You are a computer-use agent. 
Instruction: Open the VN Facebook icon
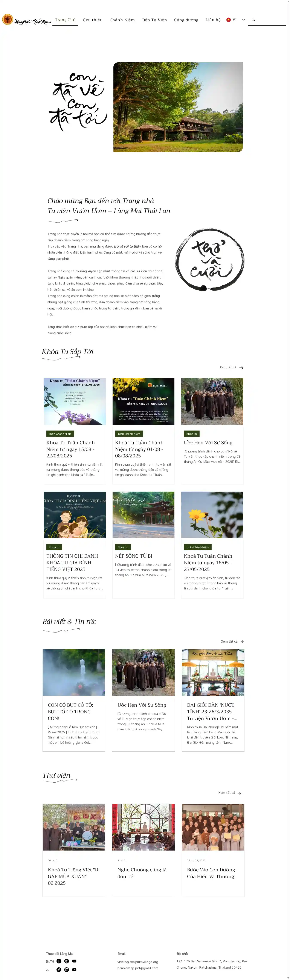click(59, 969)
